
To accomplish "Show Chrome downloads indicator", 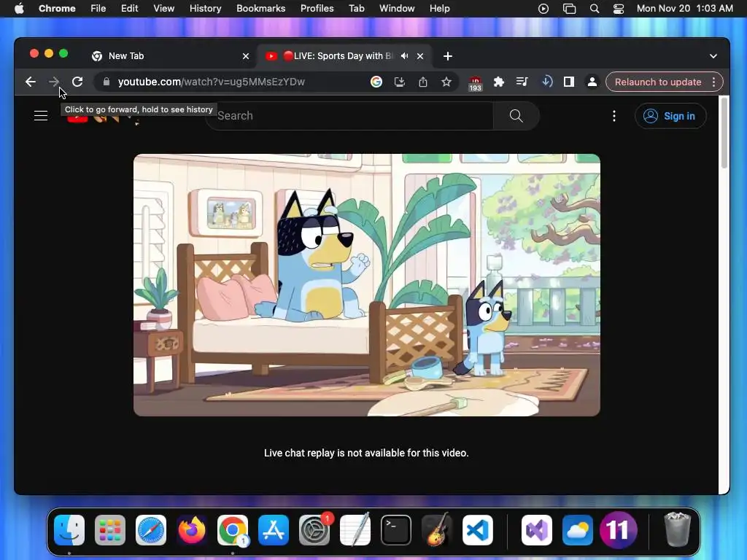I will coord(547,82).
